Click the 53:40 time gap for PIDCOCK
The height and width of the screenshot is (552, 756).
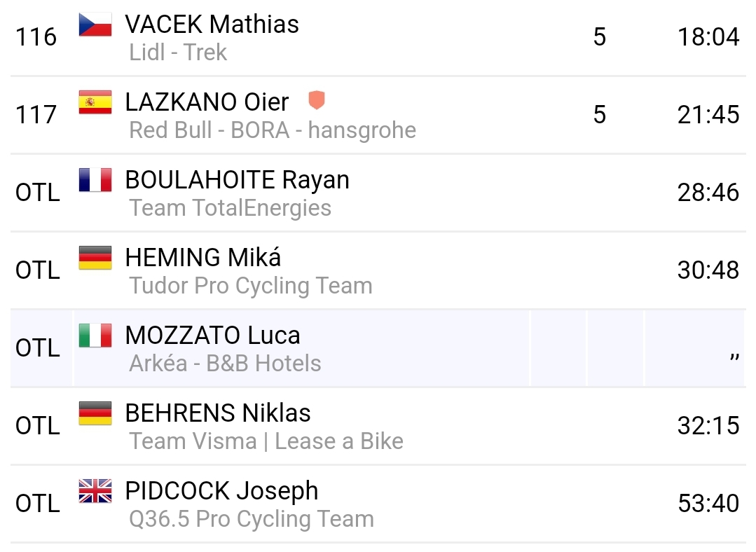(x=708, y=504)
